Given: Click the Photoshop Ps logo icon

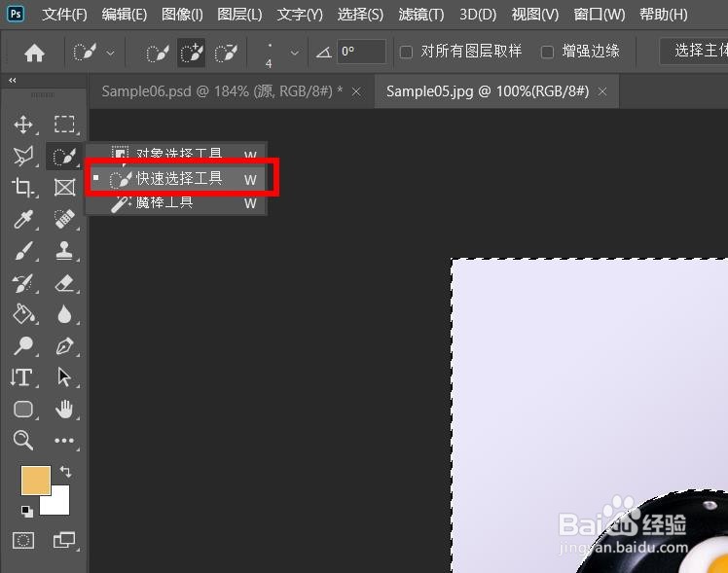Looking at the screenshot, I should click(16, 14).
